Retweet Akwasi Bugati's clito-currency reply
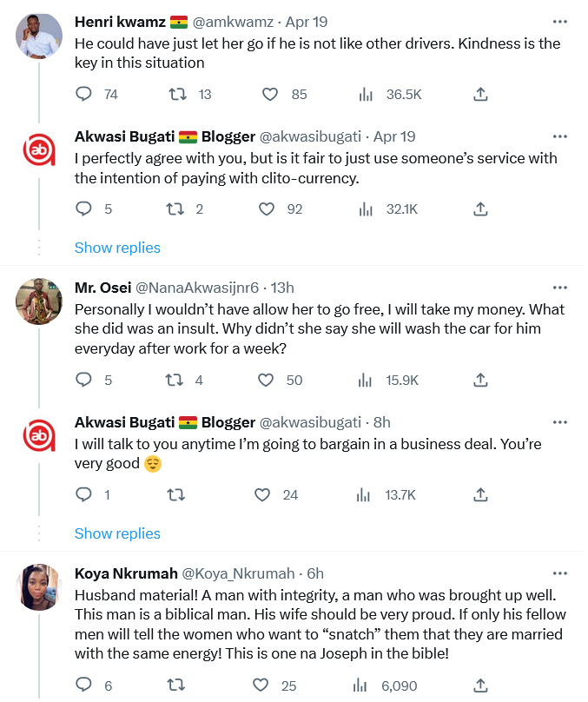The width and height of the screenshot is (588, 702). (175, 209)
